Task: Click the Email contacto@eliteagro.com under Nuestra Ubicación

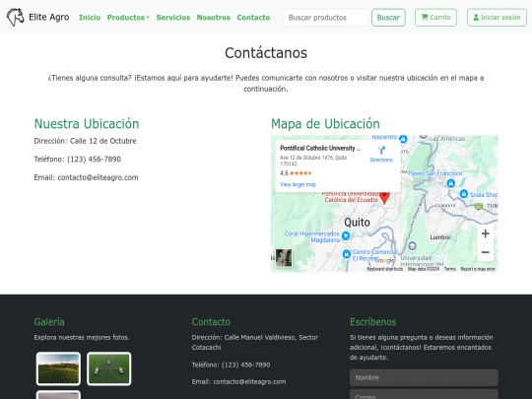Action: [x=86, y=177]
